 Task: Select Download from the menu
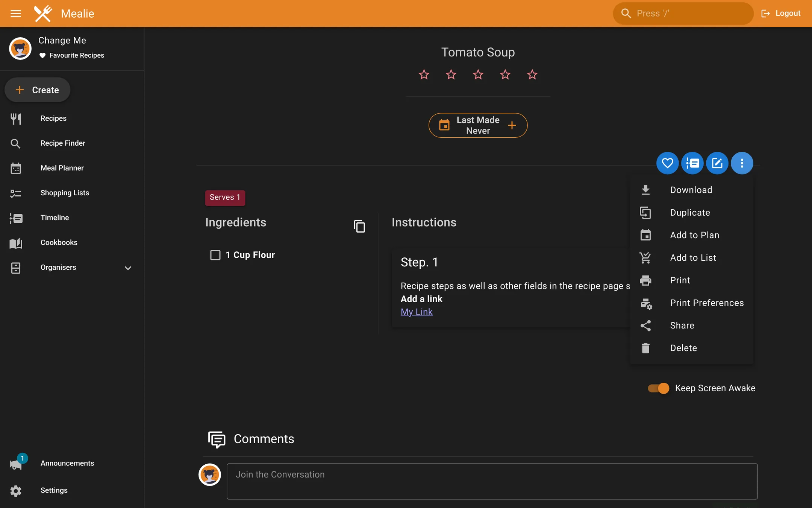tap(692, 190)
